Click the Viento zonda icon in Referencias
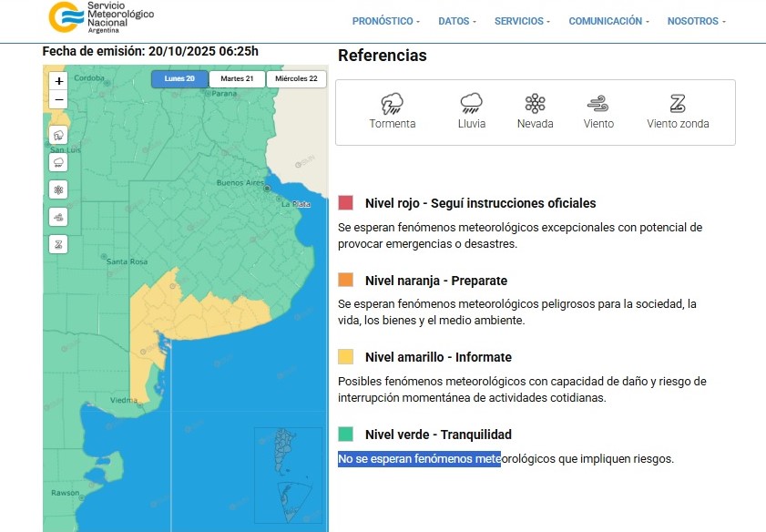Screen dimensions: 766x532 tap(678, 103)
